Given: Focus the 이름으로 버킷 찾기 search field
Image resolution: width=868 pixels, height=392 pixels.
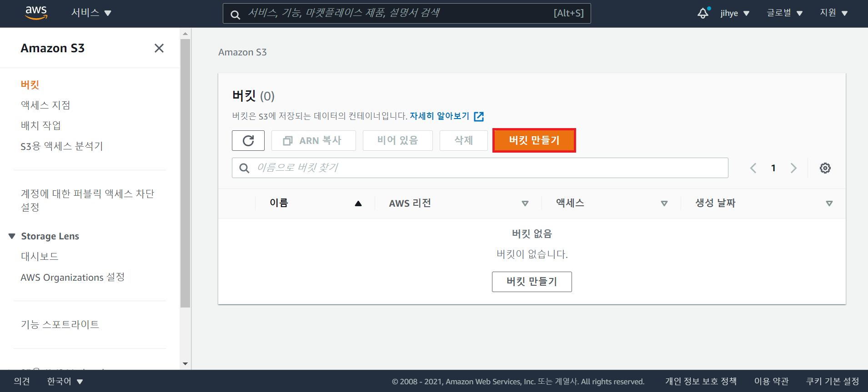Looking at the screenshot, I should click(x=480, y=168).
